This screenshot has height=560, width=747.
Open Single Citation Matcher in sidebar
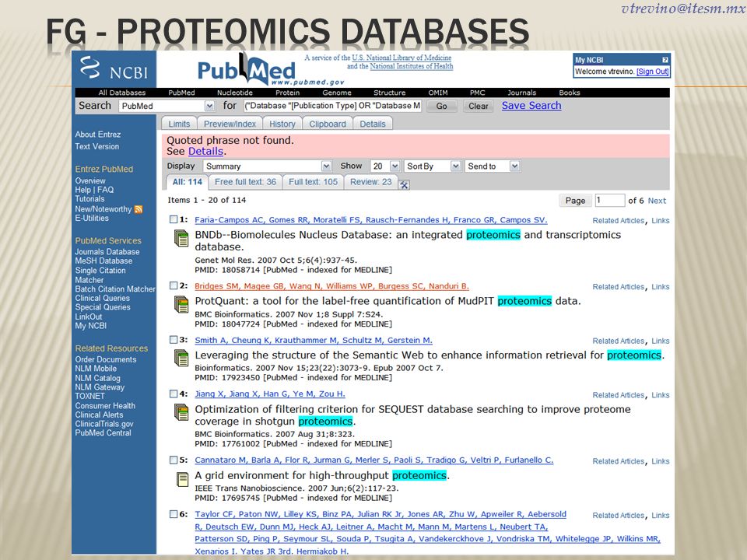pos(100,275)
